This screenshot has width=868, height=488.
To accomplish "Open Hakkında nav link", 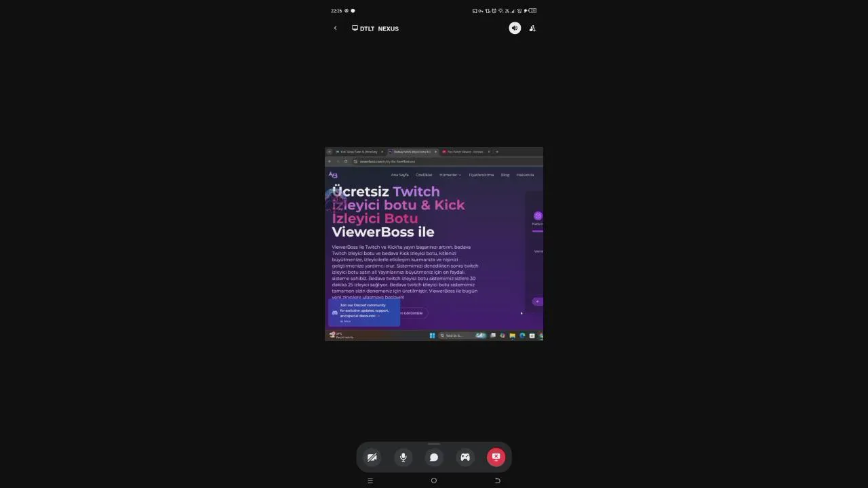I will [x=526, y=175].
